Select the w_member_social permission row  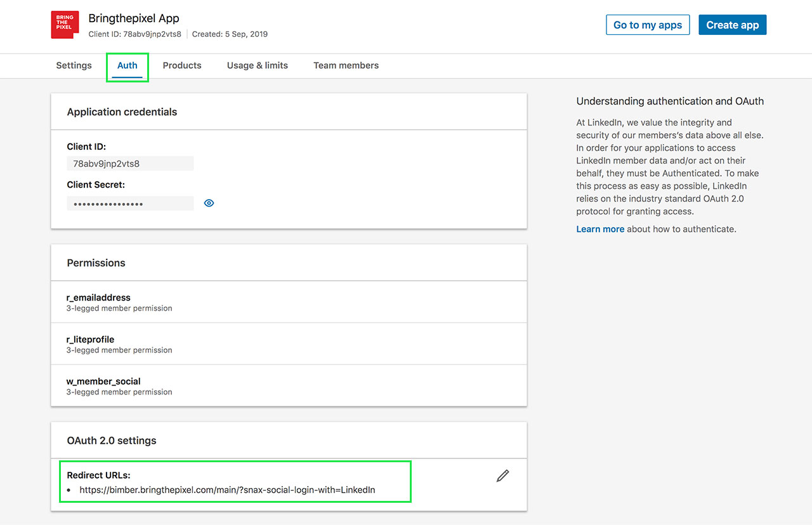[x=289, y=386]
